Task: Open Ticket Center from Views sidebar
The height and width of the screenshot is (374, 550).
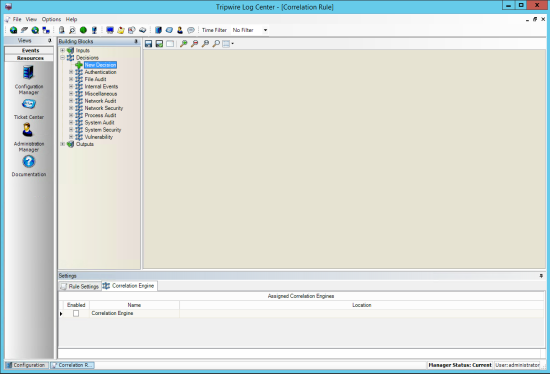Action: click(29, 109)
